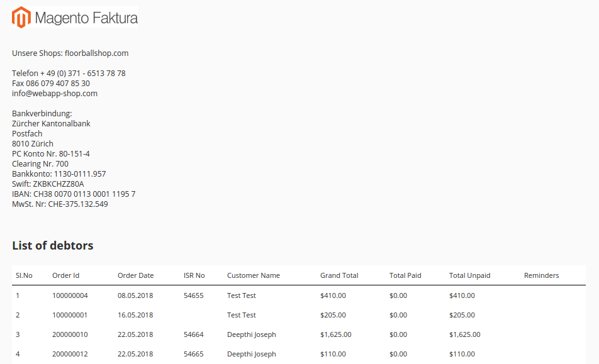The height and width of the screenshot is (364, 599).
Task: Click order id 200000010
Action: click(70, 334)
